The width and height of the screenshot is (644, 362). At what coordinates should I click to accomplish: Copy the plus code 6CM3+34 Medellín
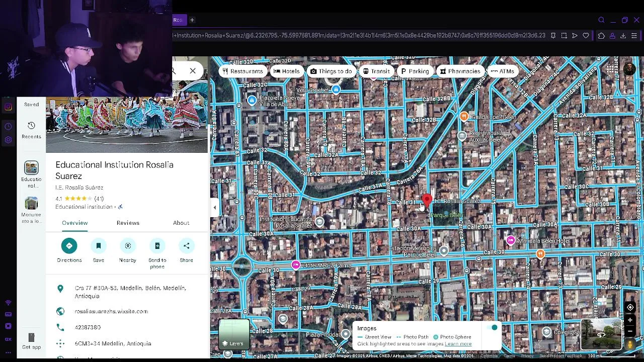click(113, 343)
